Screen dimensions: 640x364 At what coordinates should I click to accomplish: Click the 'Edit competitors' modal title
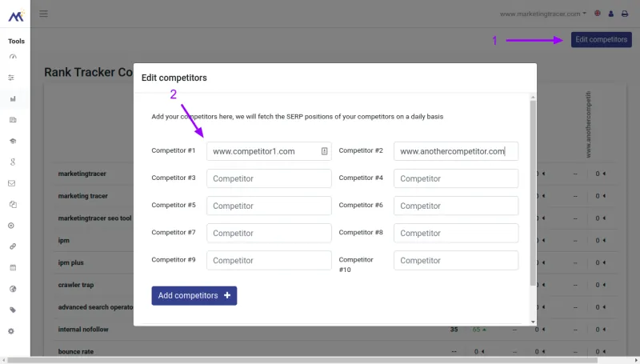click(174, 78)
